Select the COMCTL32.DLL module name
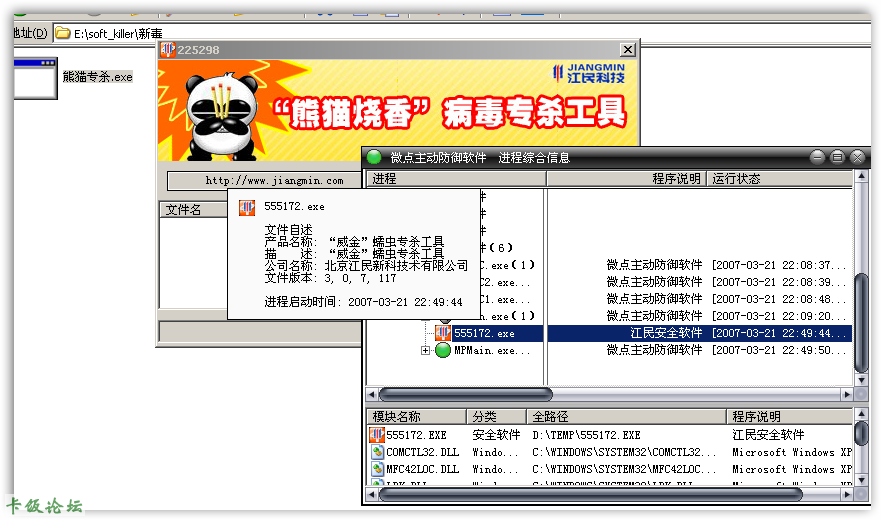The width and height of the screenshot is (882, 521). (x=422, y=452)
